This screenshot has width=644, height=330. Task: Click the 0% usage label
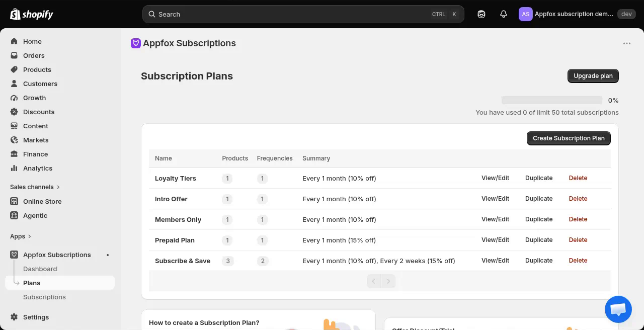pos(613,101)
